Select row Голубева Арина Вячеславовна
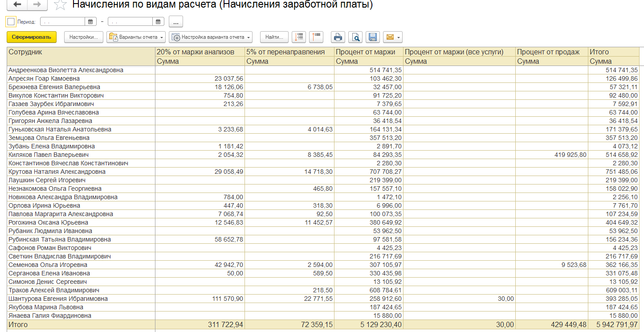 (x=323, y=112)
